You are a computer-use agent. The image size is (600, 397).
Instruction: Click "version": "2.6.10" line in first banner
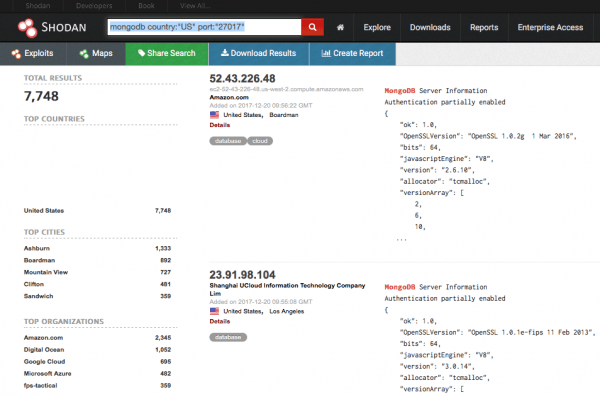(437, 170)
